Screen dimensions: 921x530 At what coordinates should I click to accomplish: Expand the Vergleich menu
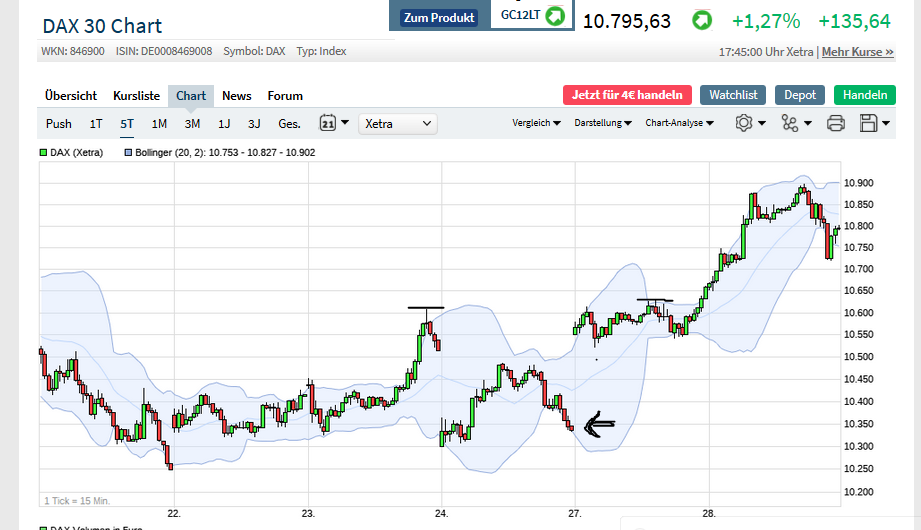point(536,123)
